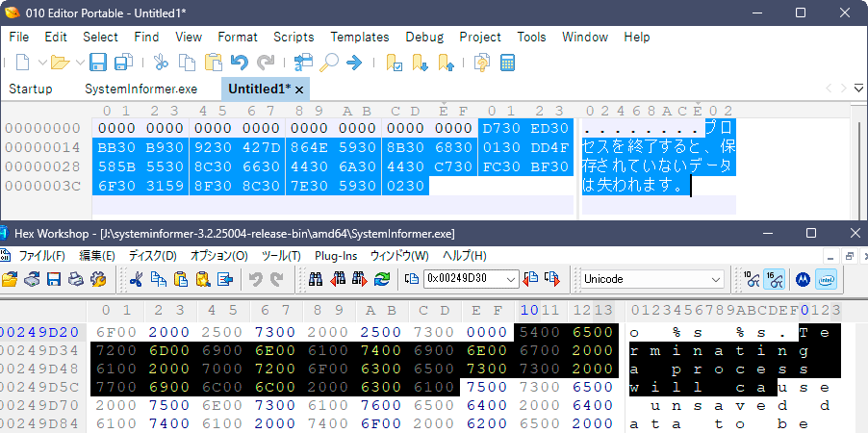This screenshot has height=433, width=868.
Task: Open ディスク(D) menu in Hex Workshop
Action: (153, 256)
